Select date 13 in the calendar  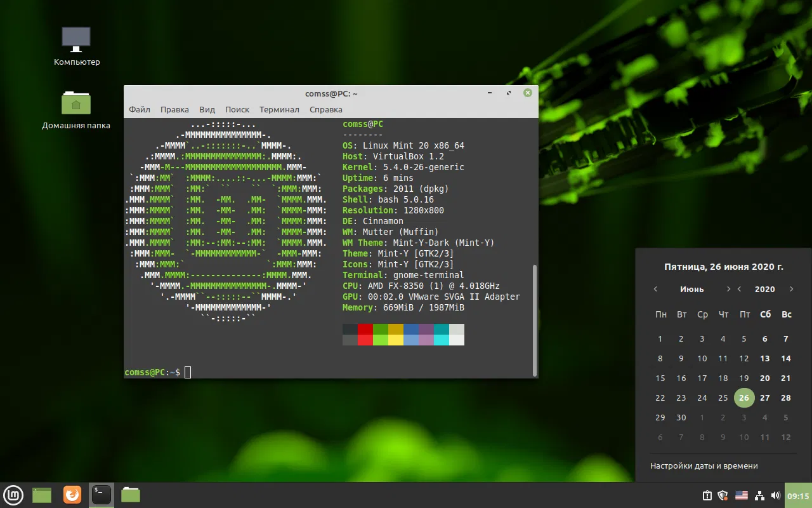764,358
